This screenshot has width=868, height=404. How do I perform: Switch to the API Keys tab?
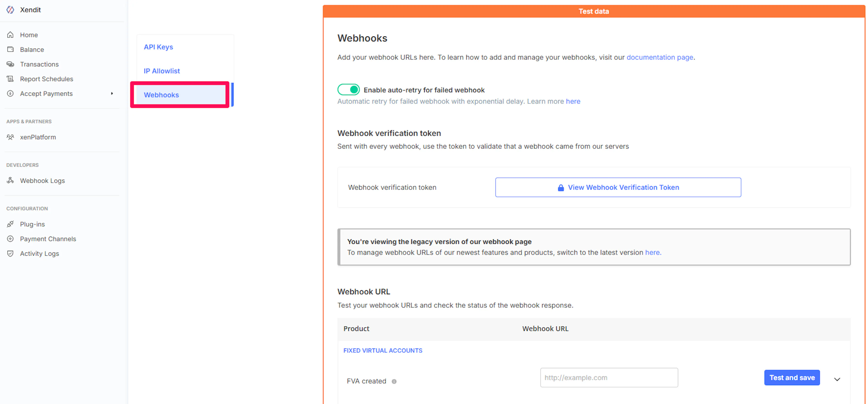click(158, 47)
